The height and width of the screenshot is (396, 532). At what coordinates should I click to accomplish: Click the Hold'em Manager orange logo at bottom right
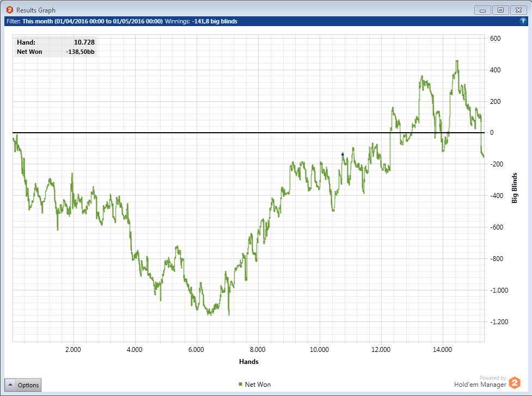pyautogui.click(x=515, y=383)
